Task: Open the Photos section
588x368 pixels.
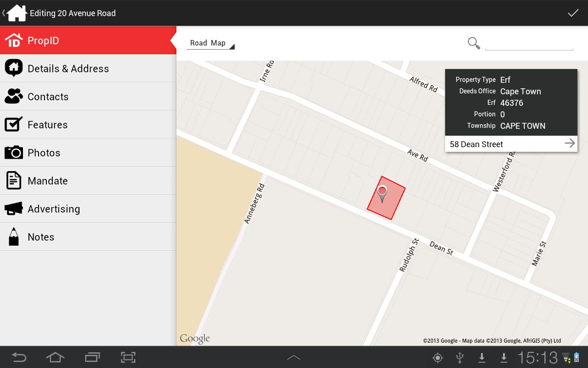Action: (x=88, y=152)
